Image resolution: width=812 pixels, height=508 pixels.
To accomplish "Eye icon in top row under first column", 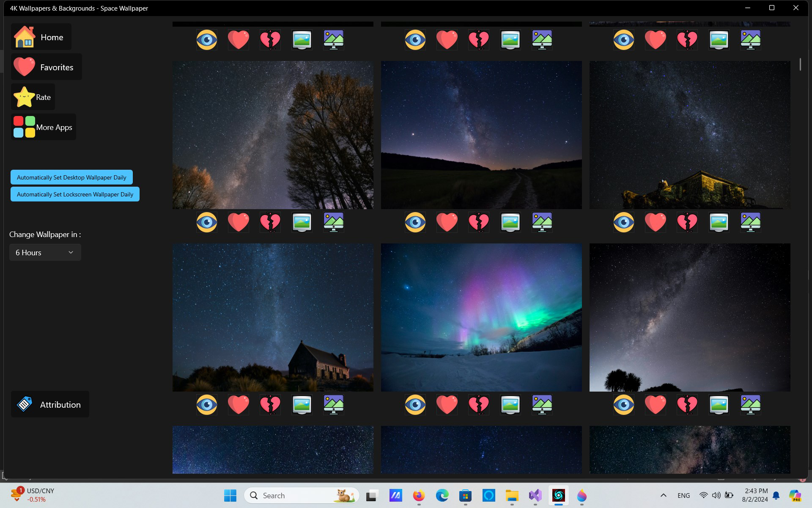I will click(207, 40).
